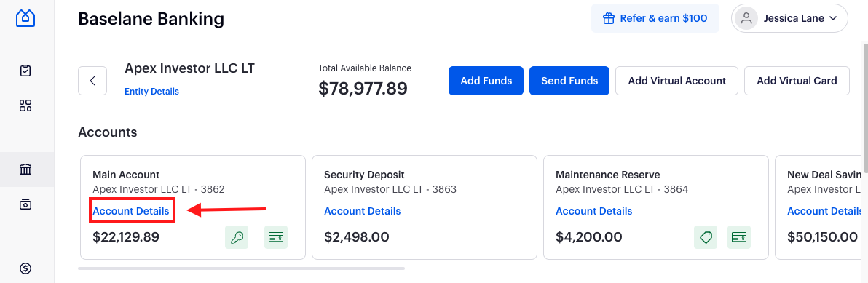This screenshot has width=868, height=283.
Task: Click Refer & earn $100
Action: click(655, 18)
